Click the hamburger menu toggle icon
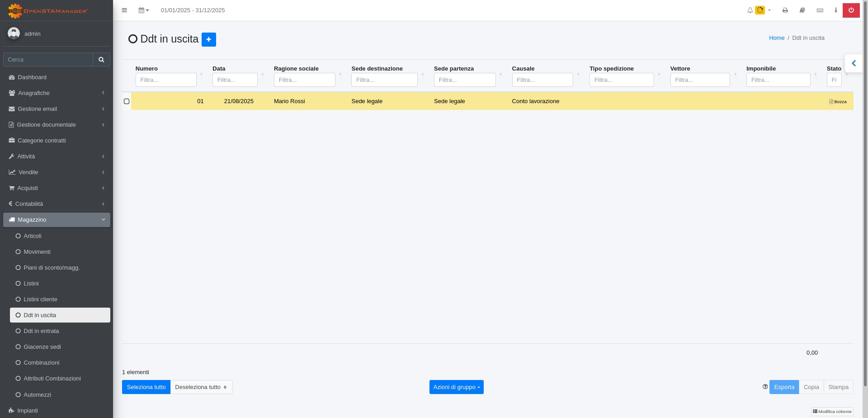The height and width of the screenshot is (418, 868). [124, 10]
